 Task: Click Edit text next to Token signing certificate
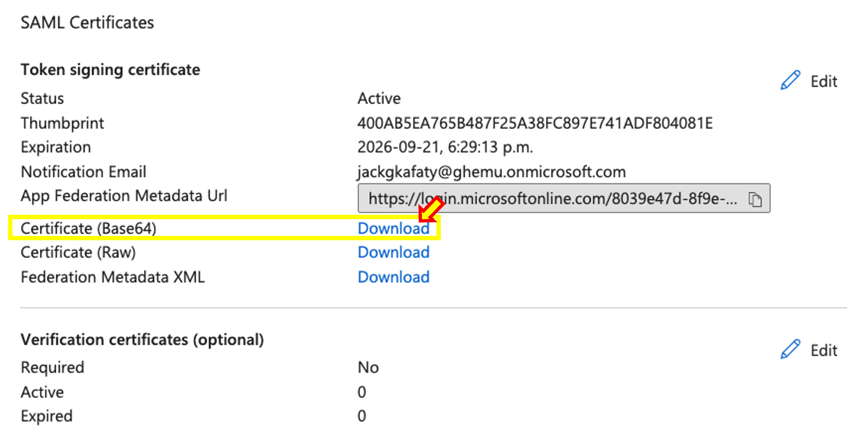[824, 81]
